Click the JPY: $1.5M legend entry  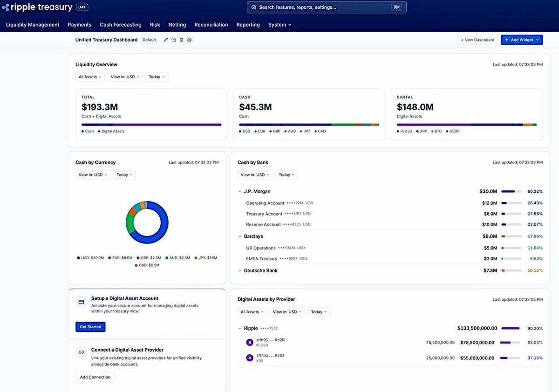pos(206,258)
